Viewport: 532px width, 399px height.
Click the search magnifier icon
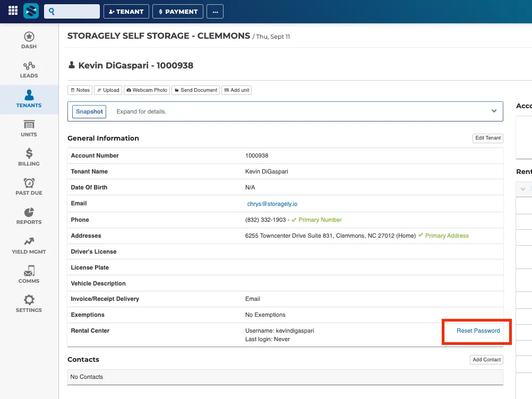tap(52, 12)
